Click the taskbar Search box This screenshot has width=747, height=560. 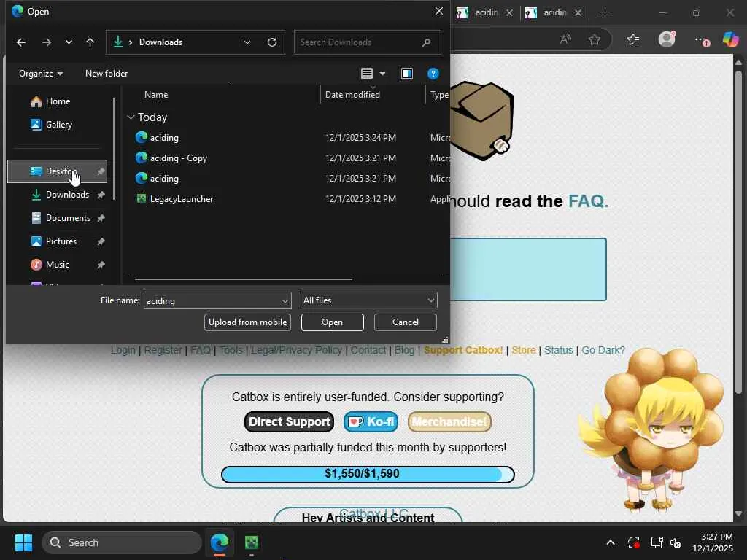tap(122, 542)
